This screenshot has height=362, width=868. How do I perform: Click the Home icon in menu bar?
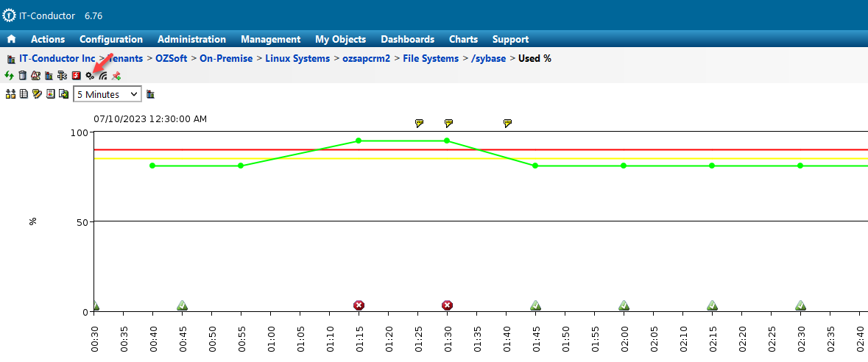pyautogui.click(x=11, y=40)
